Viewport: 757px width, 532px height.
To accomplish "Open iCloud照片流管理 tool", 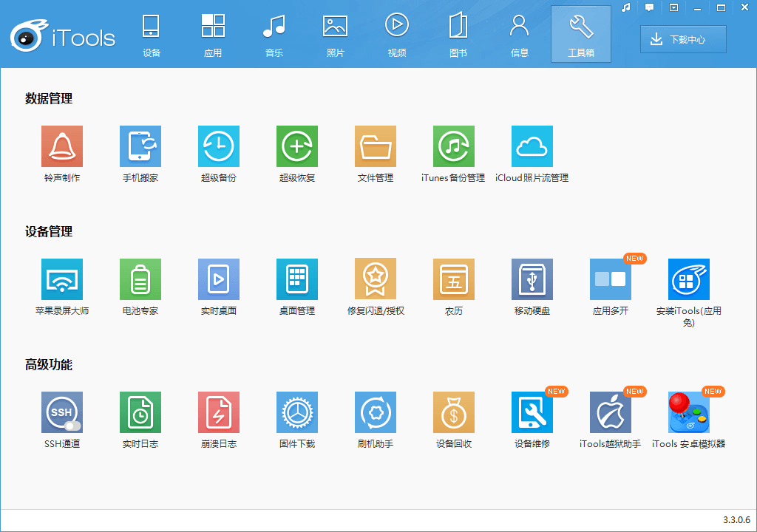I will tap(532, 146).
